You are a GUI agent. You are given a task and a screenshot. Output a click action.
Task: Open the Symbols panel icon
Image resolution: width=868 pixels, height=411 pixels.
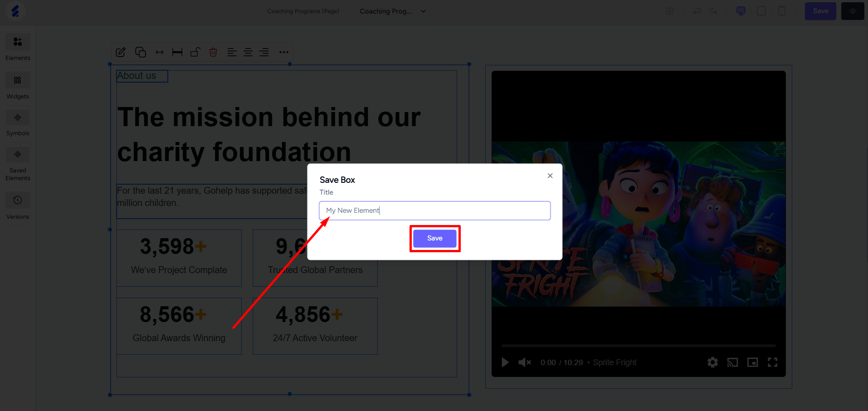pyautogui.click(x=18, y=118)
